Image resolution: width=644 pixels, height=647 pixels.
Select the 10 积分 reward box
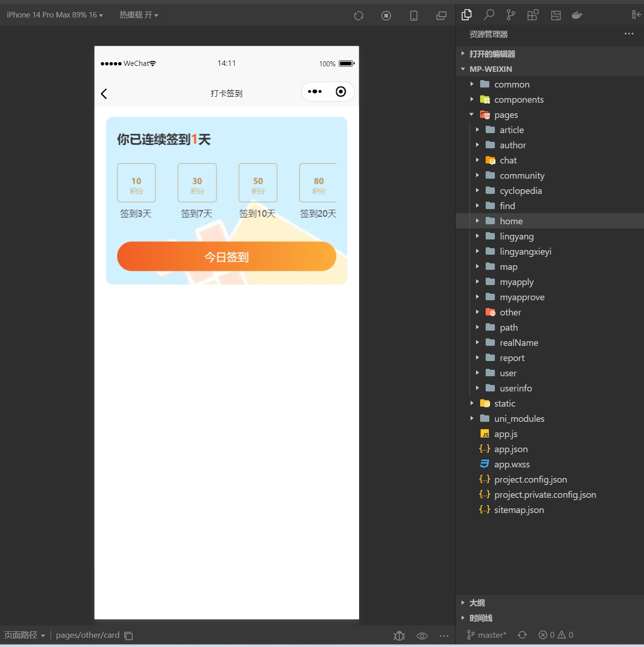click(x=136, y=183)
